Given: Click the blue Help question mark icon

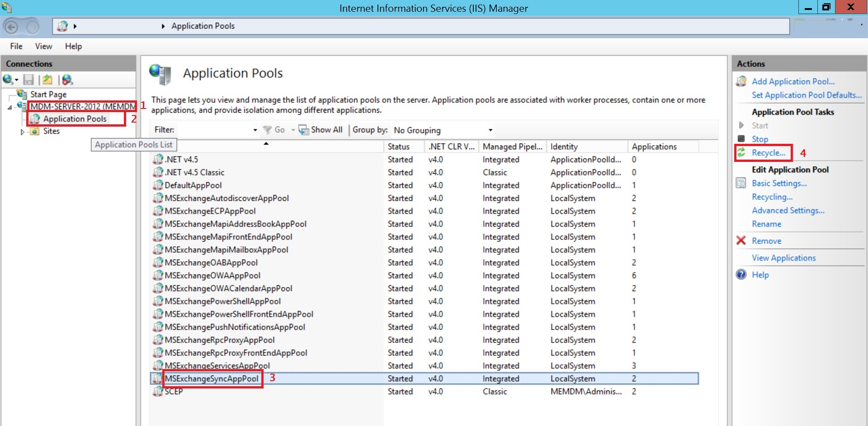Looking at the screenshot, I should tap(741, 275).
